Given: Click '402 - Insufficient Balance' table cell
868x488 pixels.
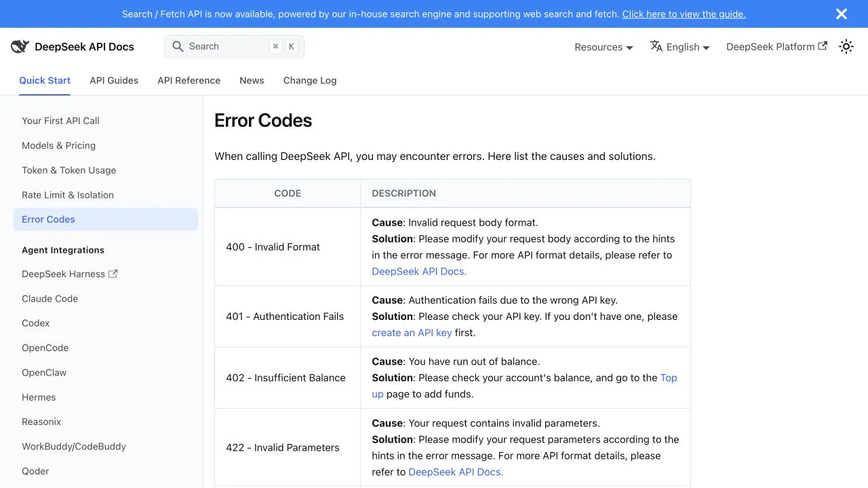Looking at the screenshot, I should pyautogui.click(x=288, y=378).
